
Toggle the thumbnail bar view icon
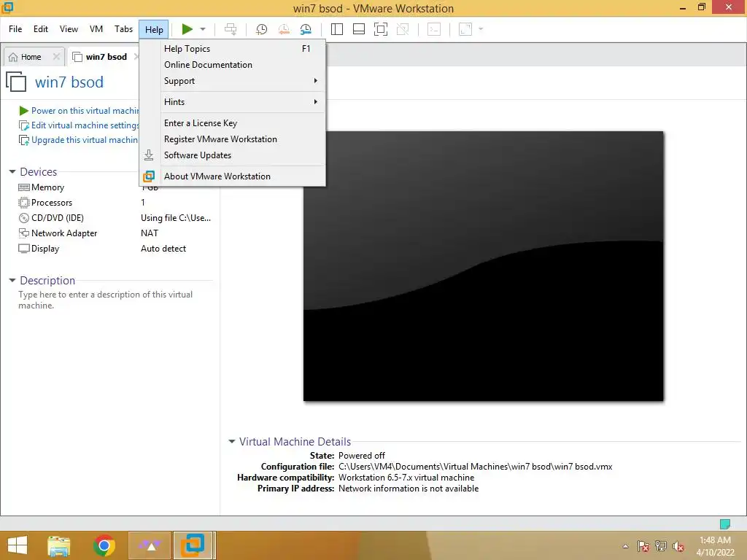click(359, 29)
